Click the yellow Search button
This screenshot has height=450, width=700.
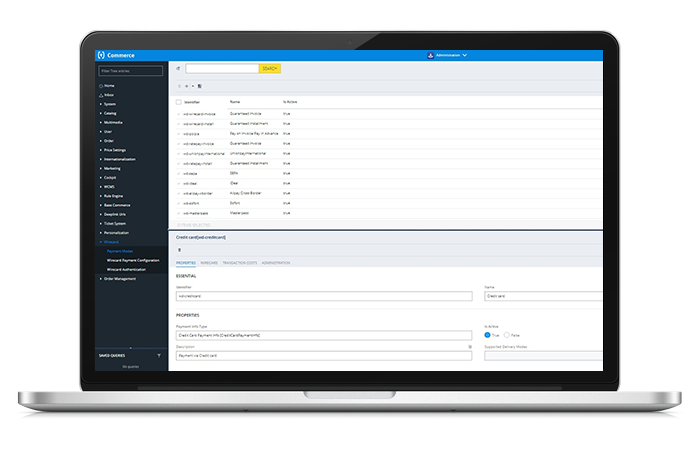pyautogui.click(x=270, y=69)
